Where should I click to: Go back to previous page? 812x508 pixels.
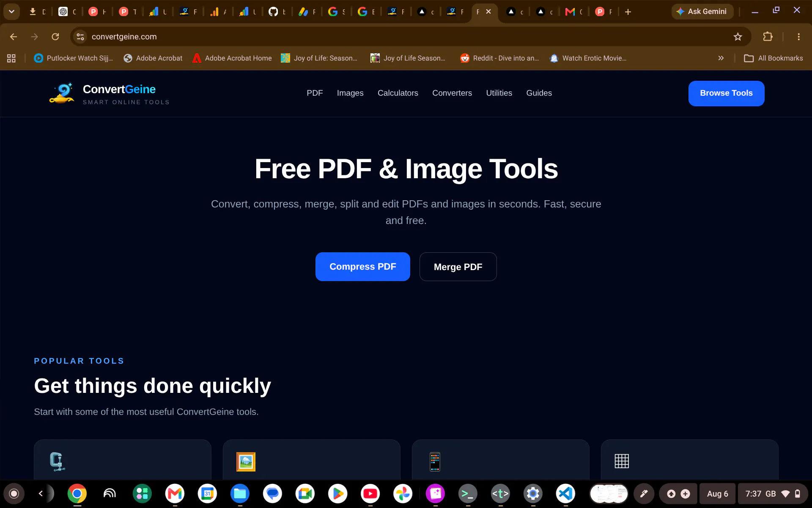tap(14, 37)
